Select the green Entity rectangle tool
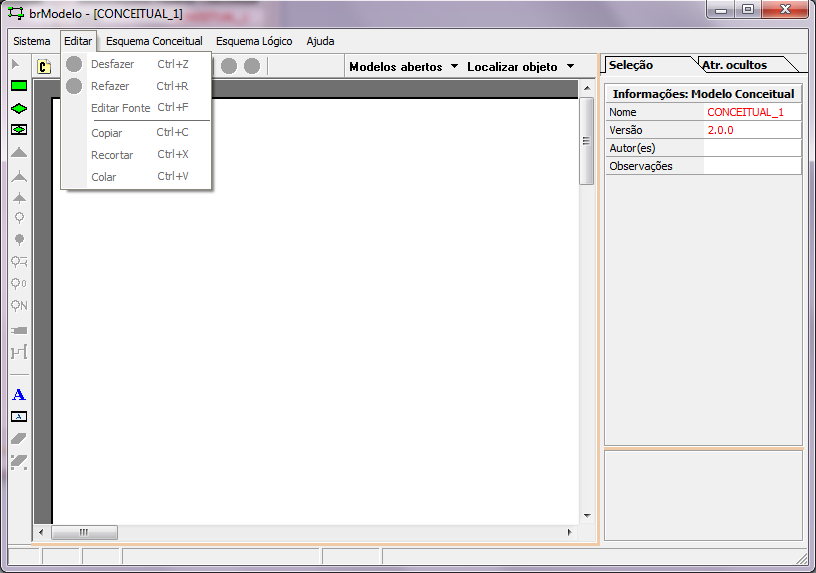This screenshot has height=573, width=816. pos(19,86)
